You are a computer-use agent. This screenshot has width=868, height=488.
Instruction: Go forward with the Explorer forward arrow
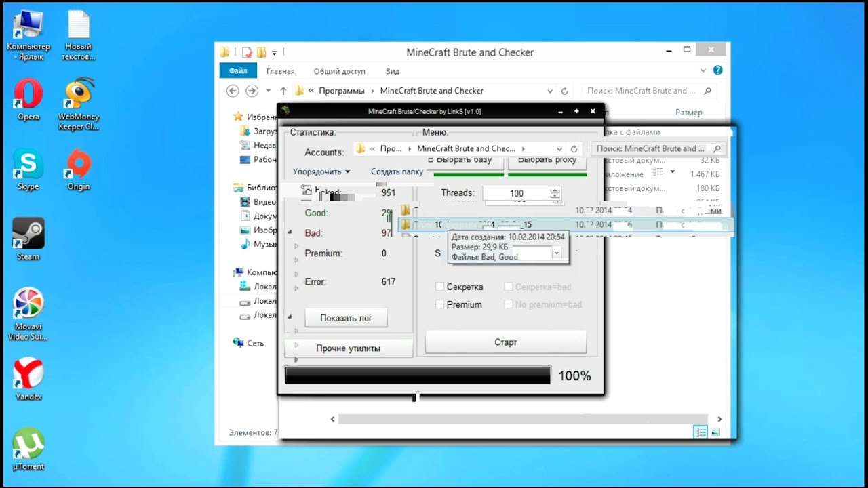[252, 91]
